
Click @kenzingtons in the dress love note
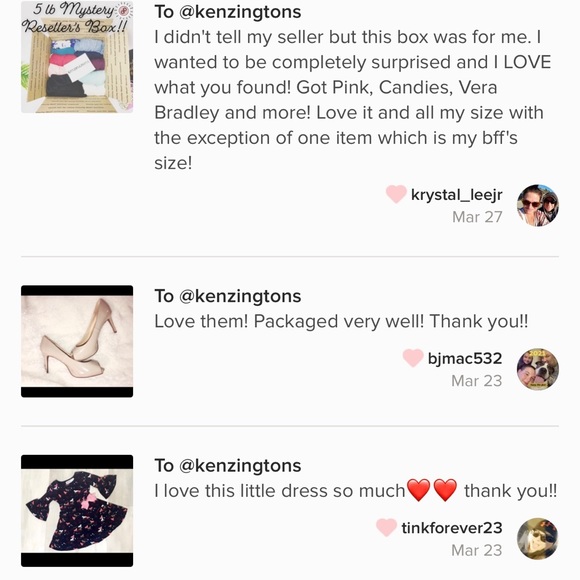[240, 466]
